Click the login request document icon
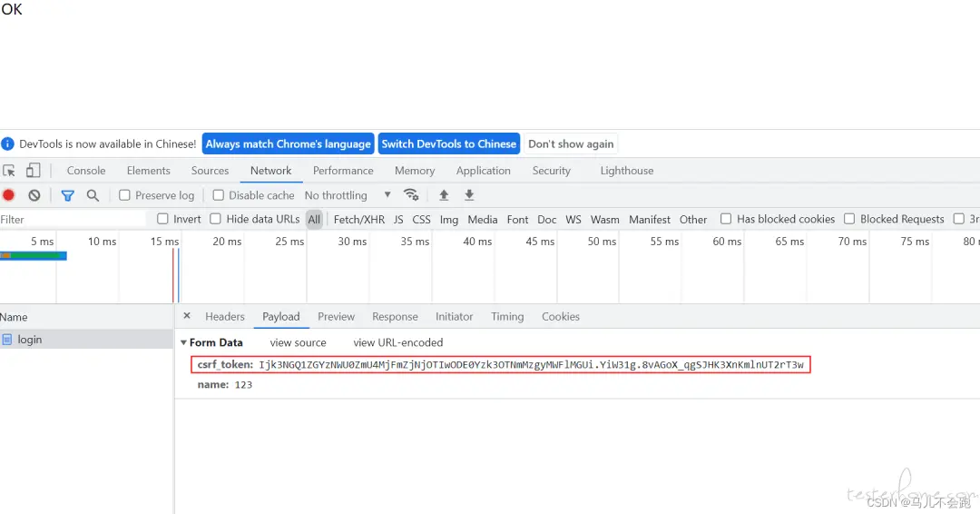 click(x=7, y=340)
